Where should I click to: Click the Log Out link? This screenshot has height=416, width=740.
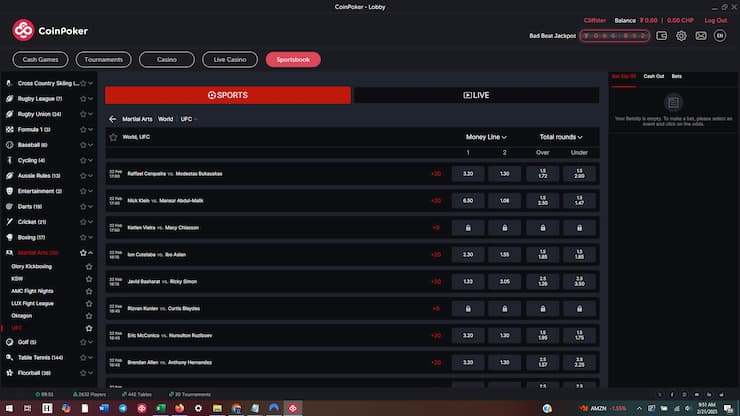[715, 20]
